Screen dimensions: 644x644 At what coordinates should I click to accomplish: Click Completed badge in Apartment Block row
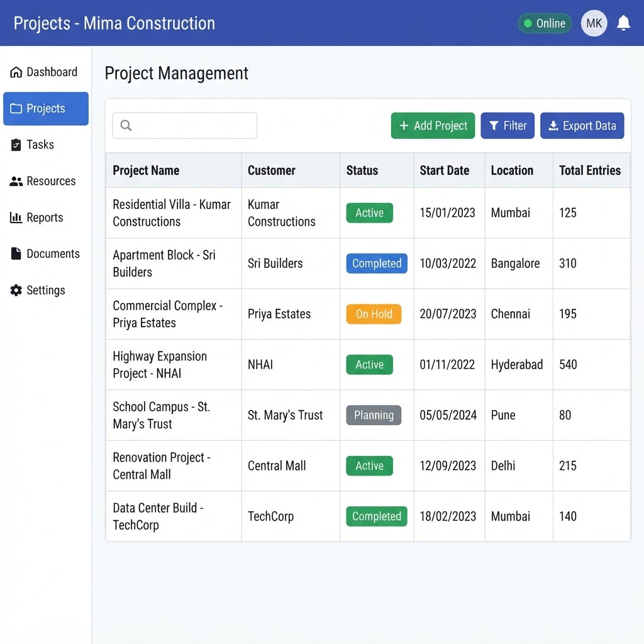(x=377, y=264)
